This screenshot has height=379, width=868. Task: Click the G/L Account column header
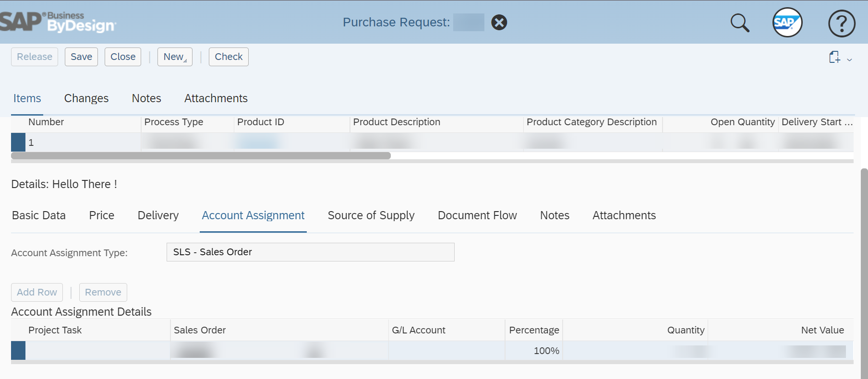419,330
